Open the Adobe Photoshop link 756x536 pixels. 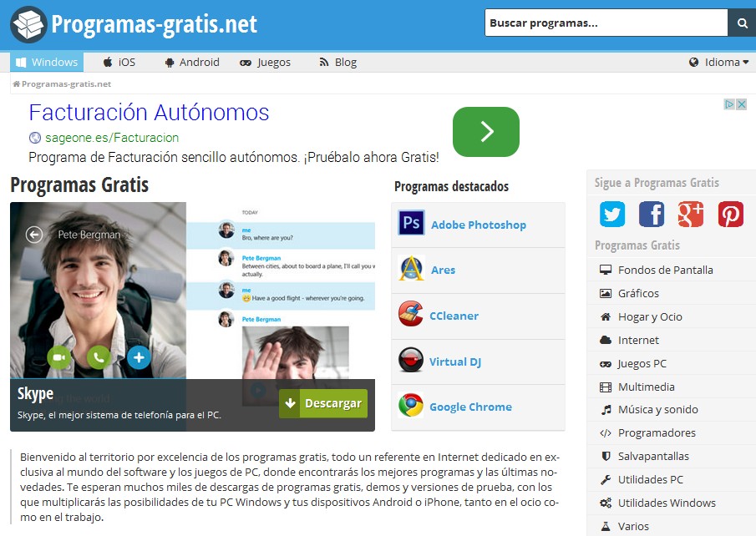(x=479, y=225)
